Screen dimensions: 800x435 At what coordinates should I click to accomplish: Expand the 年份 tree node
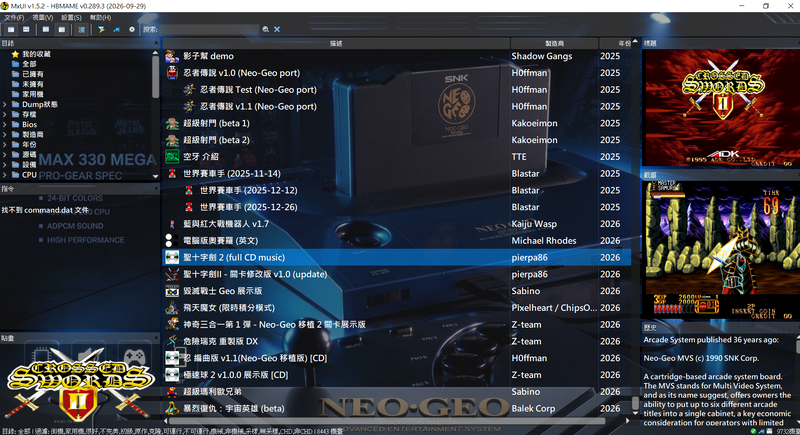pyautogui.click(x=5, y=144)
